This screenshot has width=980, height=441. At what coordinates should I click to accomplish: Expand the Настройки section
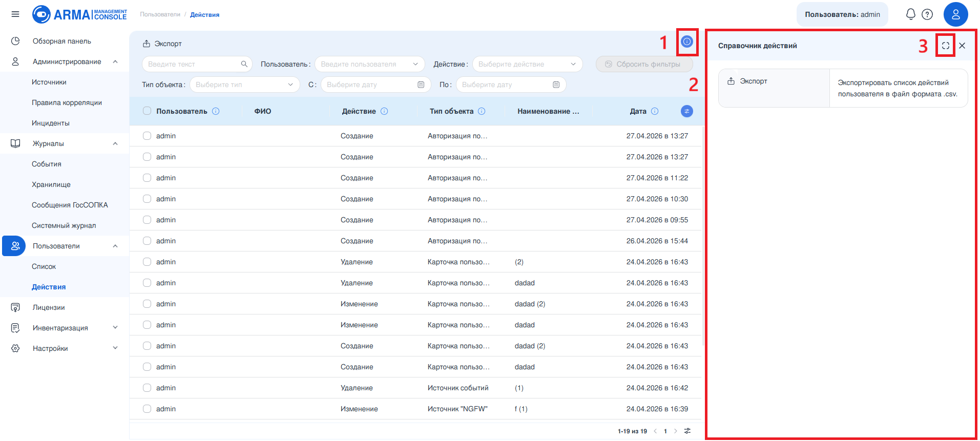pyautogui.click(x=115, y=348)
